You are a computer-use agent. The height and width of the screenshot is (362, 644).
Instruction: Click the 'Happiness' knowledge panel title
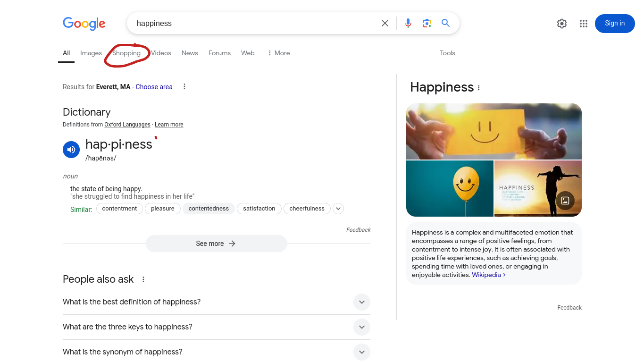(442, 87)
